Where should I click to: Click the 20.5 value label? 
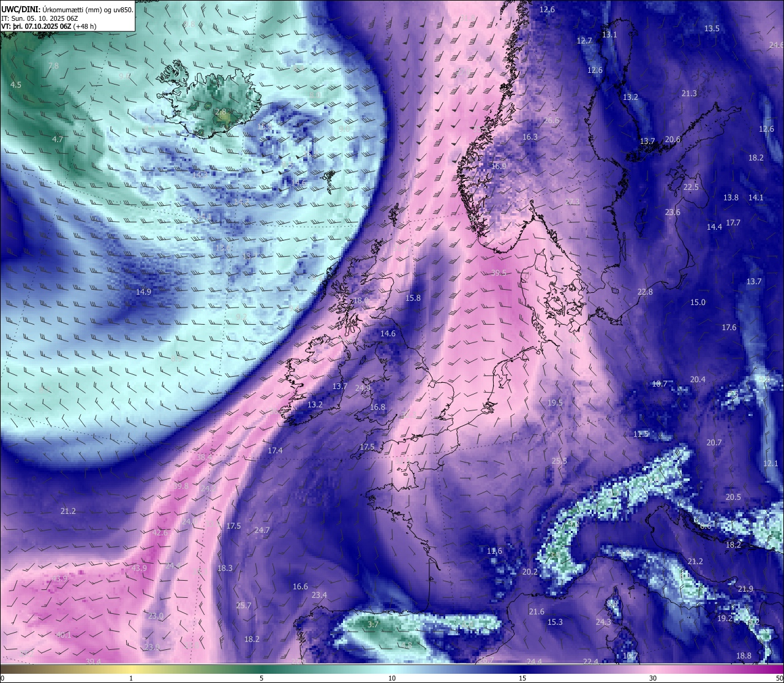pyautogui.click(x=733, y=497)
